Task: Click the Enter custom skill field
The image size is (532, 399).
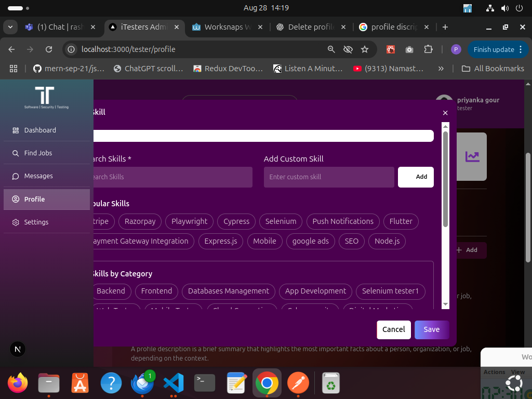Action: click(x=329, y=177)
